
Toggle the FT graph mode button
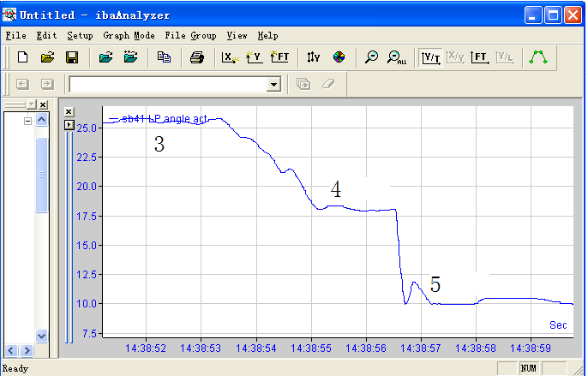pyautogui.click(x=480, y=57)
